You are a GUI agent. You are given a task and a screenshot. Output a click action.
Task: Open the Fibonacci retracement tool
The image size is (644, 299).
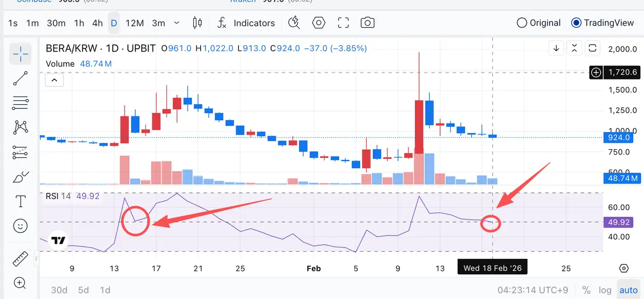click(20, 102)
